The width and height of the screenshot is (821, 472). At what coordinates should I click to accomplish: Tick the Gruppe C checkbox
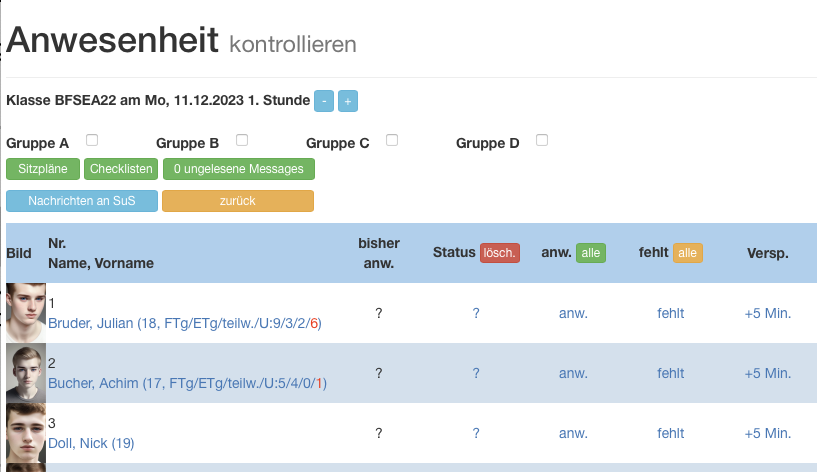[392, 140]
